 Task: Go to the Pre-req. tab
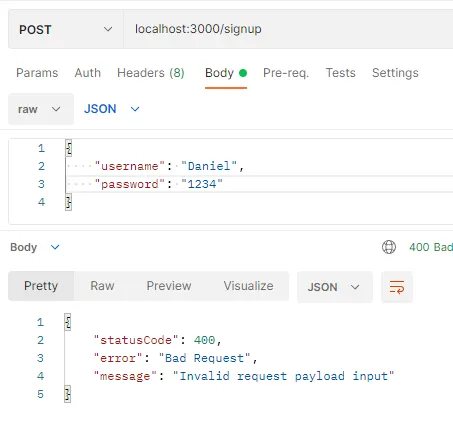pyautogui.click(x=286, y=73)
